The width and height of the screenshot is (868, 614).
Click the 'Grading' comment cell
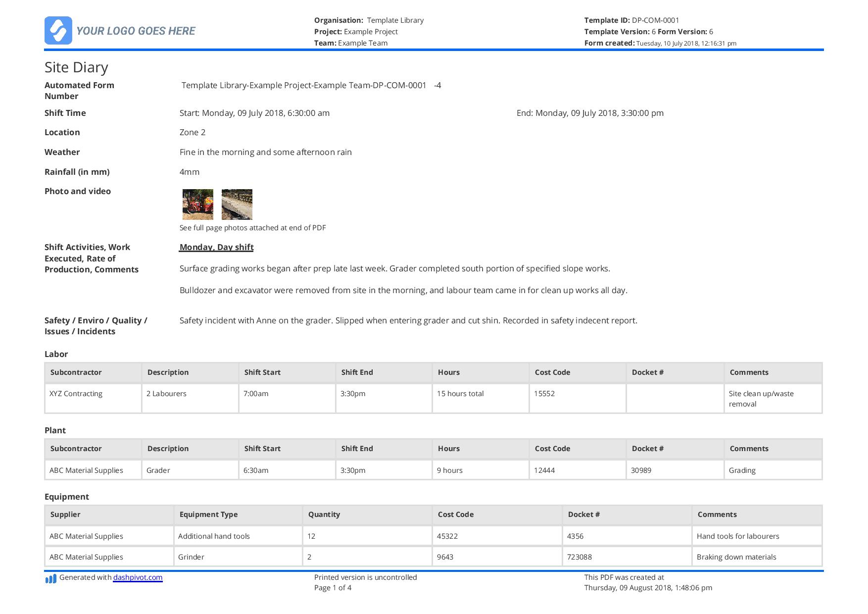click(x=773, y=470)
